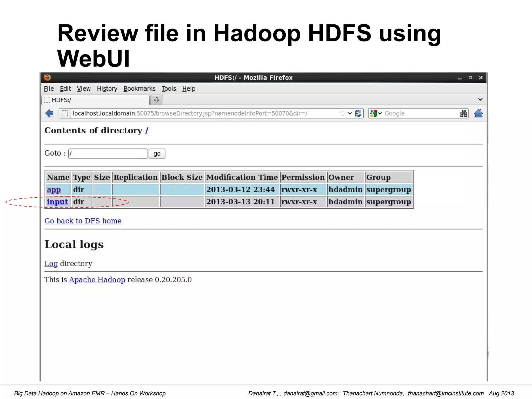Screen dimensions: 532x399
Task: Click Go back to DFS home link
Action: [x=83, y=221]
